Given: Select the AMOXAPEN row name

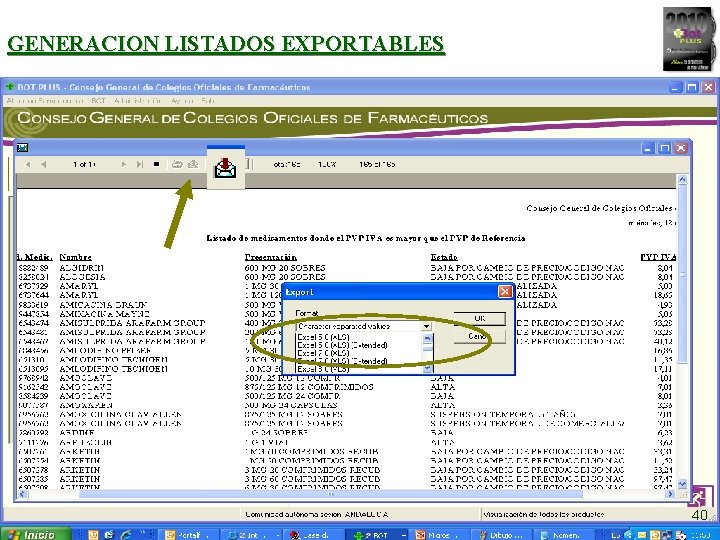Looking at the screenshot, I should point(86,405).
